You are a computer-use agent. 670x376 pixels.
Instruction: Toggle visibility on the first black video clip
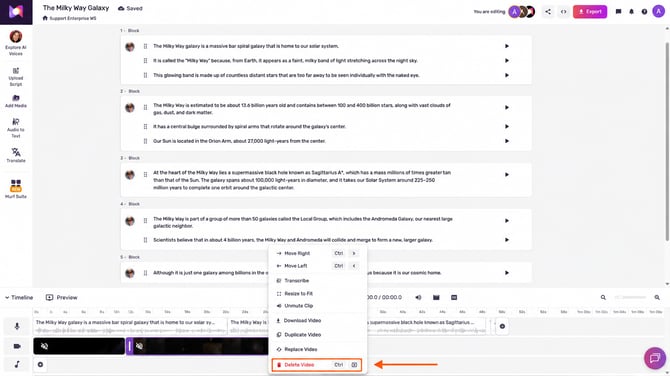44,346
